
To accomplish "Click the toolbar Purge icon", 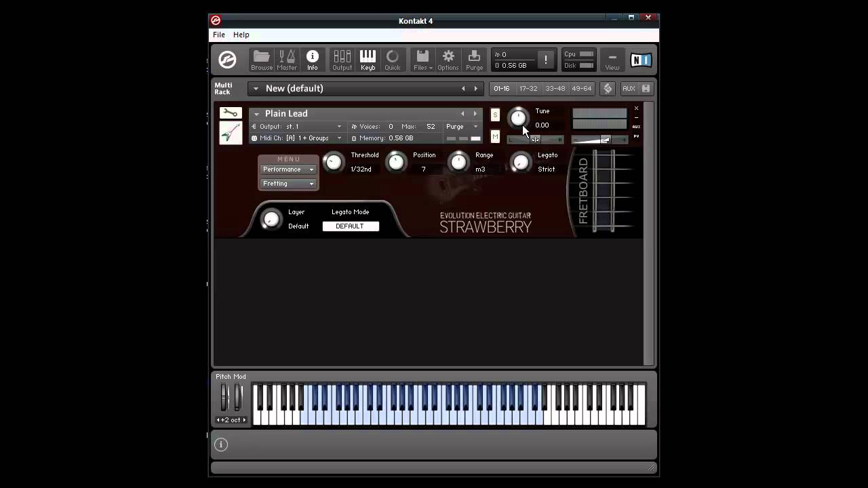I will (474, 60).
